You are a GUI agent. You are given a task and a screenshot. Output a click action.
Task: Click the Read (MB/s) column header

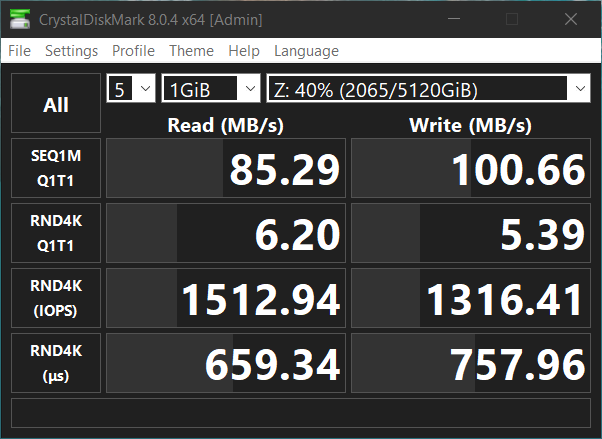coord(226,125)
